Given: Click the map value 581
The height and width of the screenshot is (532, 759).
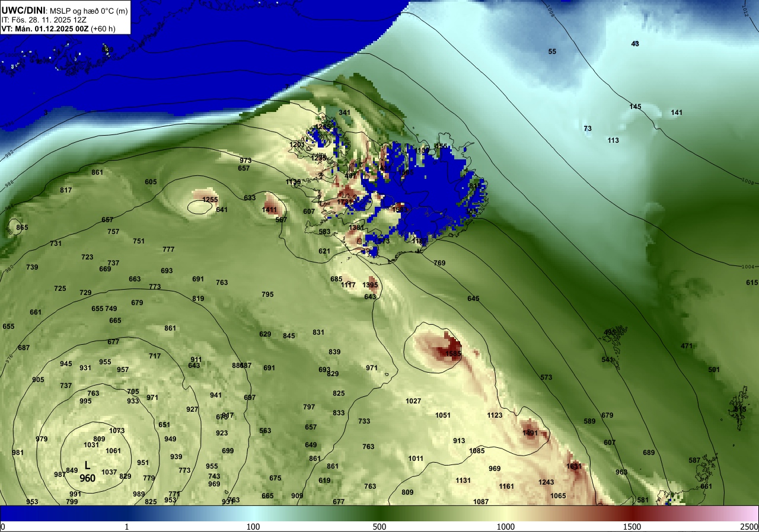Looking at the screenshot, I should [x=643, y=500].
